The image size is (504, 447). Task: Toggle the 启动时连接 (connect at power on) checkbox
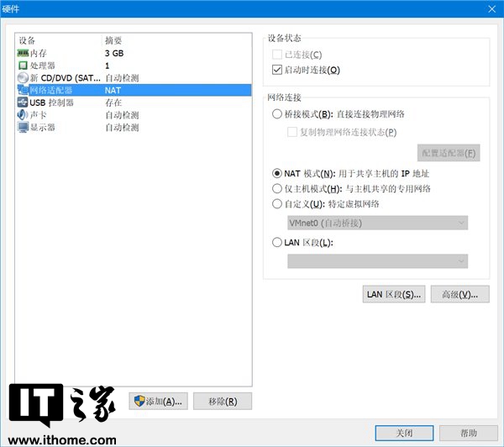(278, 70)
